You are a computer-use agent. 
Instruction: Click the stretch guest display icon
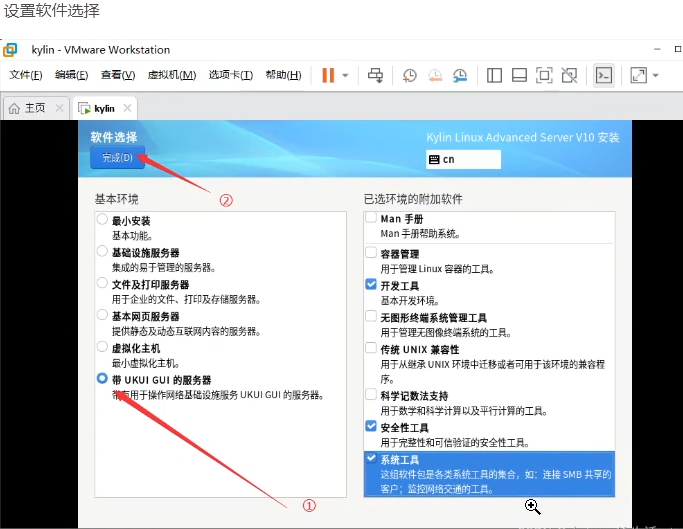638,75
